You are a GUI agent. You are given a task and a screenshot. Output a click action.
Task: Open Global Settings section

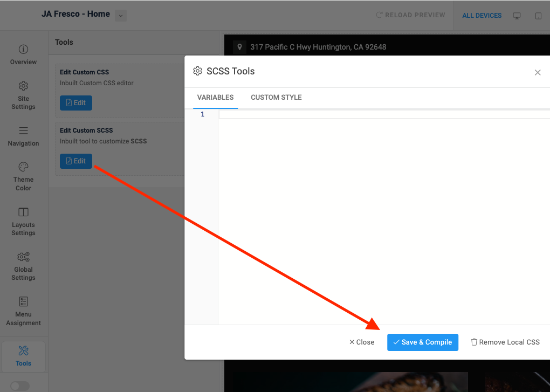click(x=23, y=266)
